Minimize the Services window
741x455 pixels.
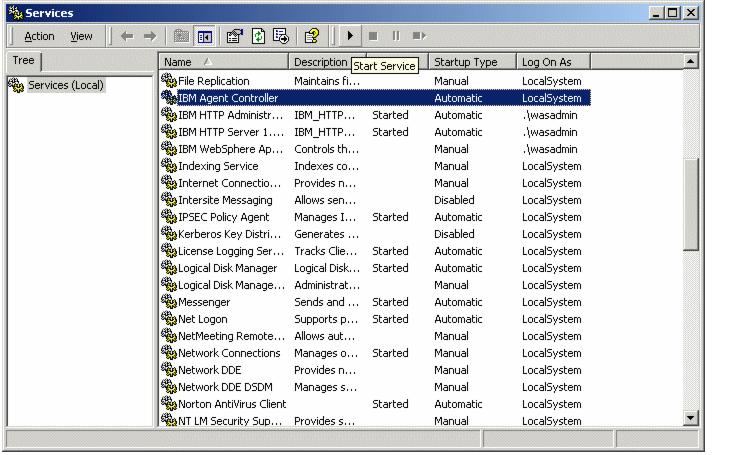(x=655, y=13)
